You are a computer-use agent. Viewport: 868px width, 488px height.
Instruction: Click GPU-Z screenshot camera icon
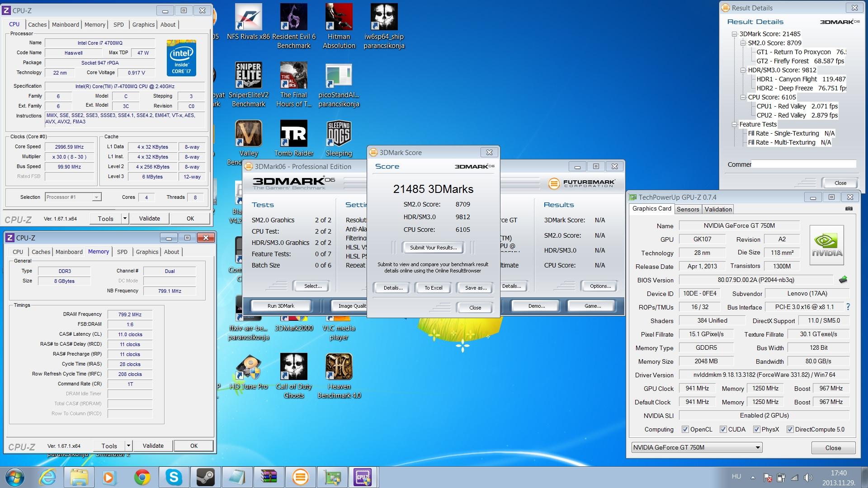(x=849, y=209)
